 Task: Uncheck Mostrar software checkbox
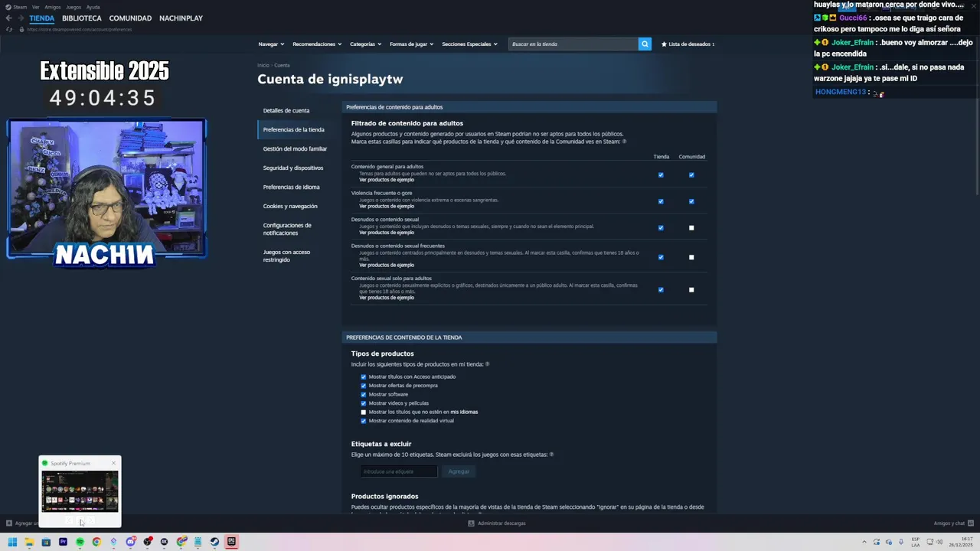point(364,394)
